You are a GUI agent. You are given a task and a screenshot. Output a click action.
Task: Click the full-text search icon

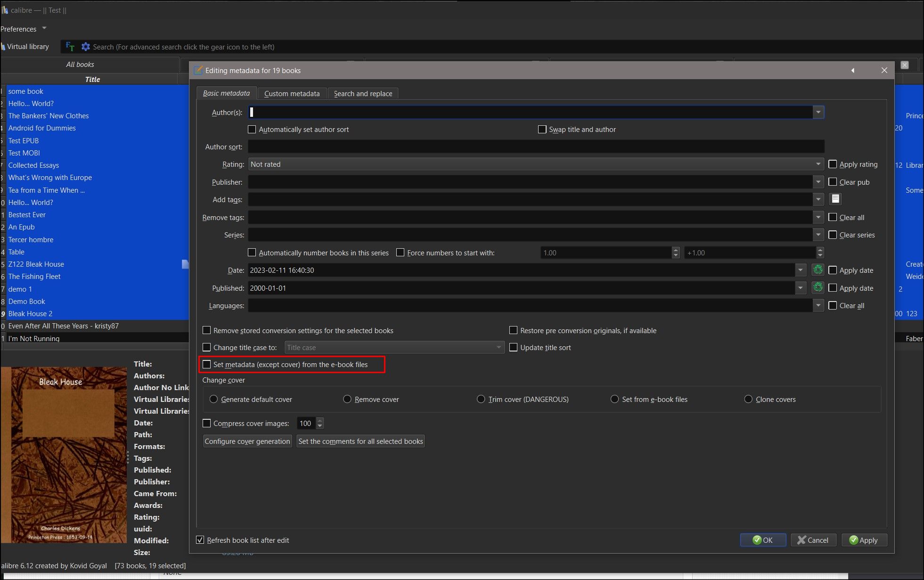tap(70, 47)
